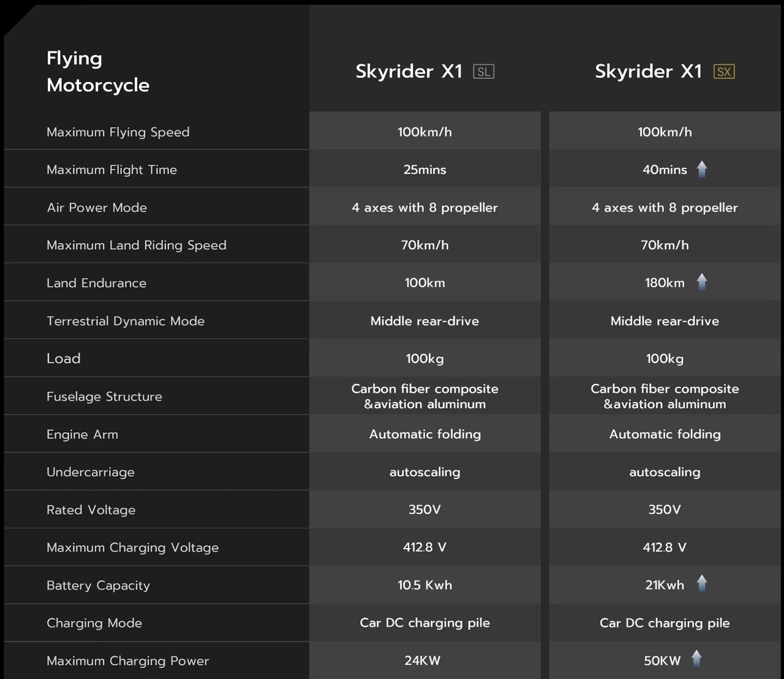Click the Terrestrial Dynamic Mode label
The height and width of the screenshot is (679, 784).
pos(126,321)
